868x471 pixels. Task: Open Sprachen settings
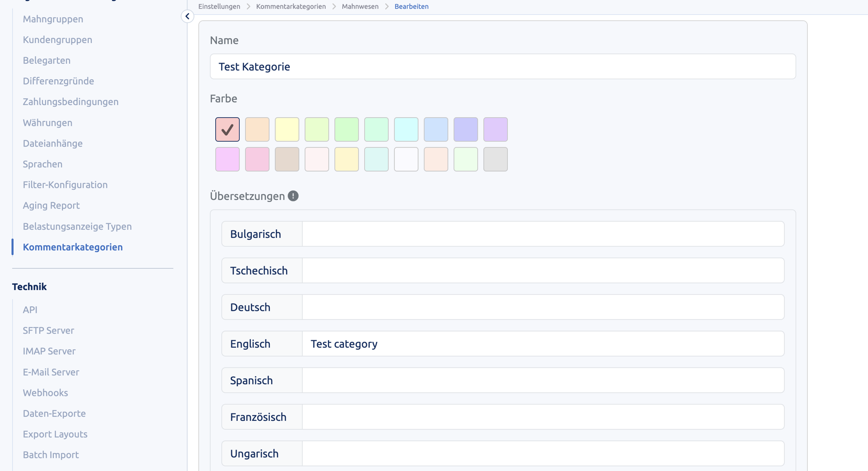(42, 164)
